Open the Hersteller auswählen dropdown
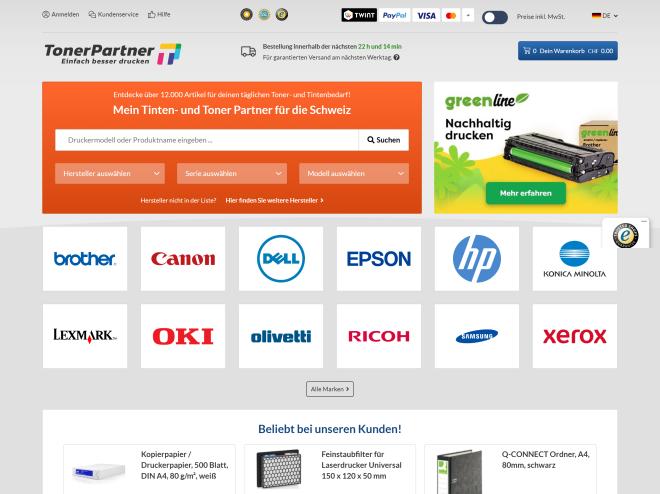Viewport: 660px width, 494px height. [110, 173]
